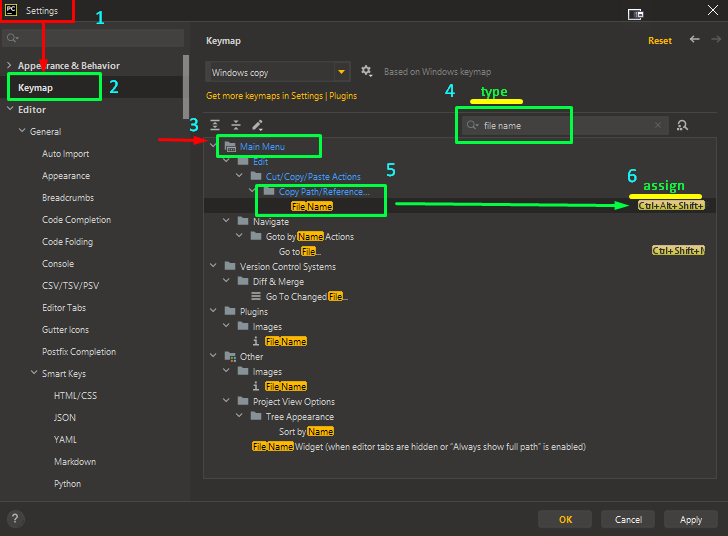Click the Expand All icon in keymap toolbar
Image resolution: width=728 pixels, height=536 pixels.
214,125
